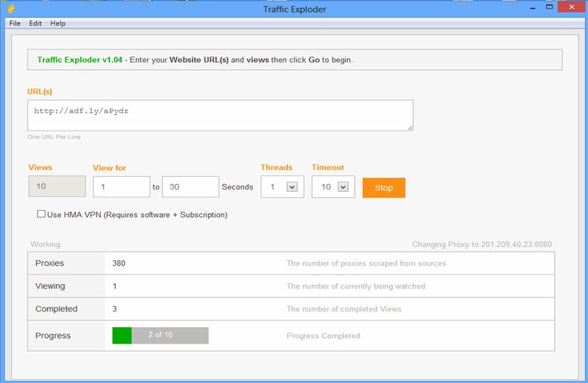
Task: Click the View for minimum seconds field
Action: [121, 186]
